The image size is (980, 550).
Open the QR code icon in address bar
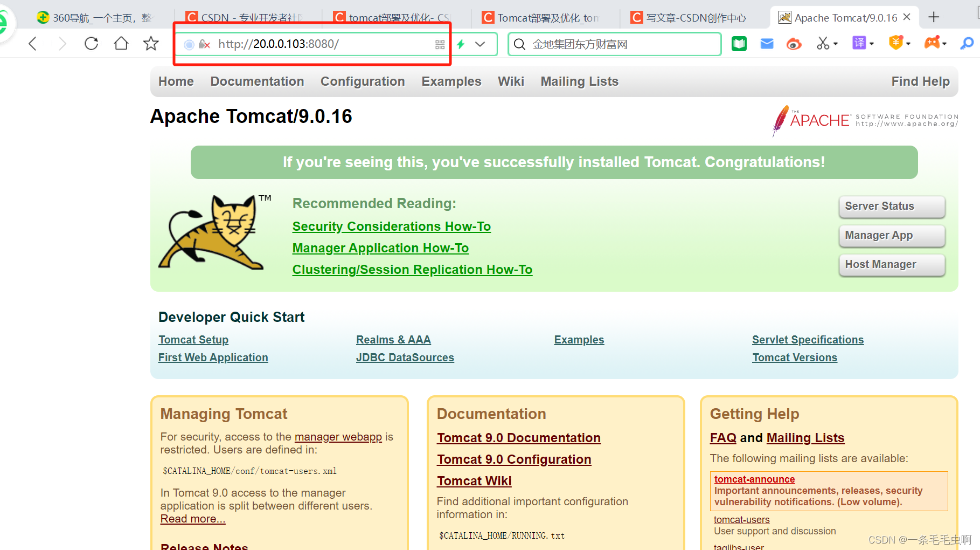pyautogui.click(x=440, y=44)
